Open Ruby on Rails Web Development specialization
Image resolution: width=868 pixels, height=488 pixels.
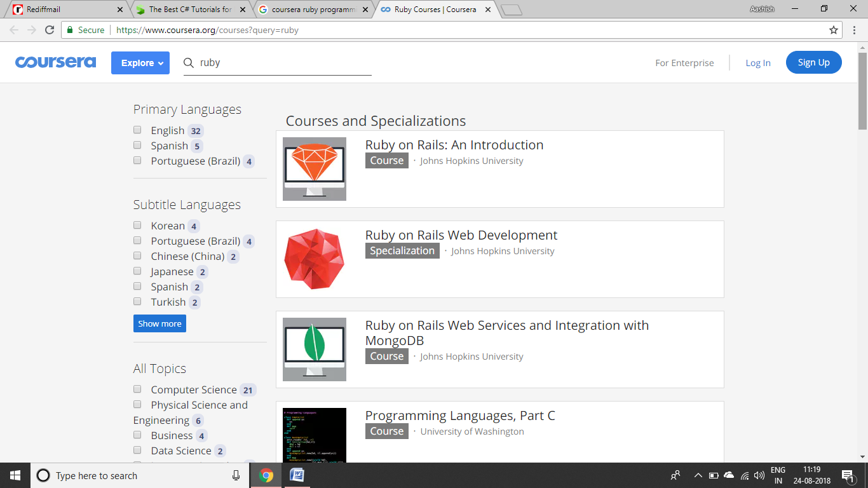(x=461, y=235)
